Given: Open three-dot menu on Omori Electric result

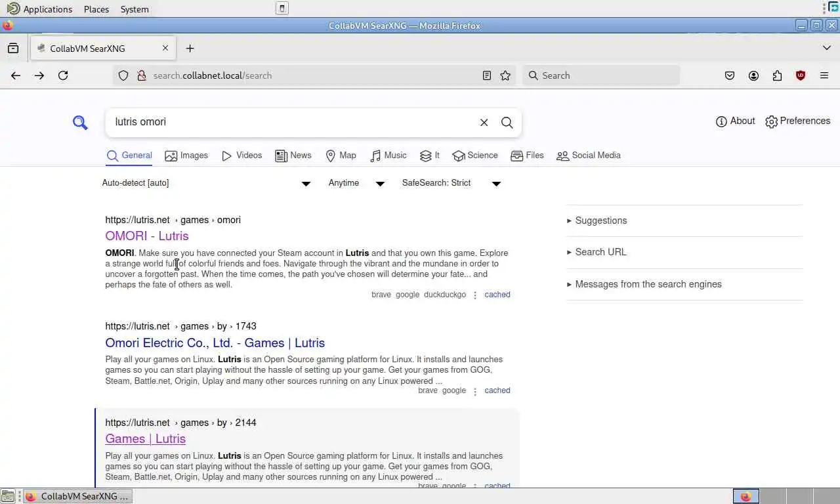Looking at the screenshot, I should (475, 391).
